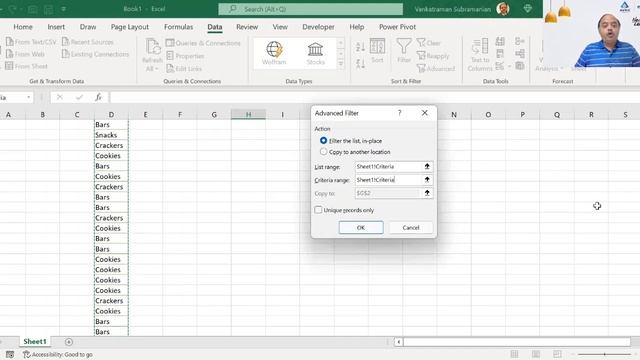
Task: Open connection Properties
Action: click(x=185, y=56)
